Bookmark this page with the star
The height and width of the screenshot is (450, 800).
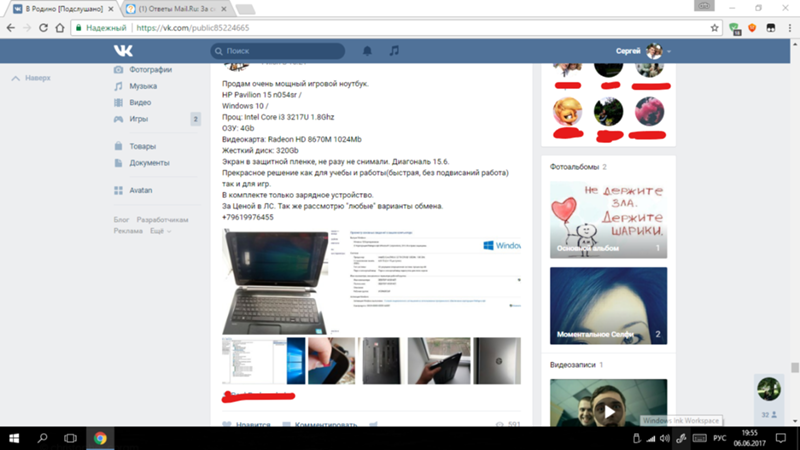pos(714,28)
